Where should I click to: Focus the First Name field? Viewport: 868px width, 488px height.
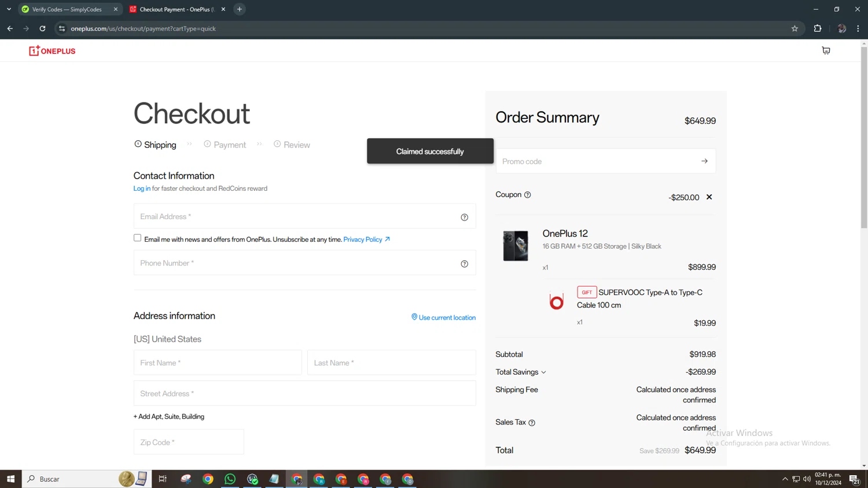tap(218, 363)
